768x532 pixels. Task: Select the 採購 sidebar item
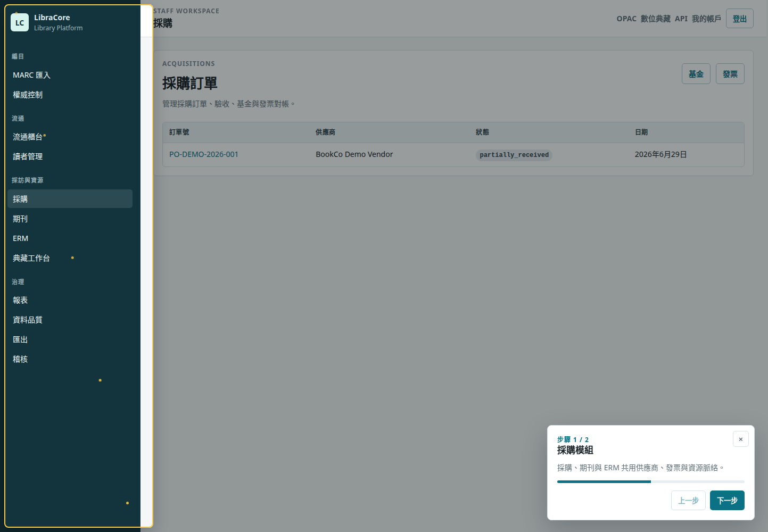(70, 199)
